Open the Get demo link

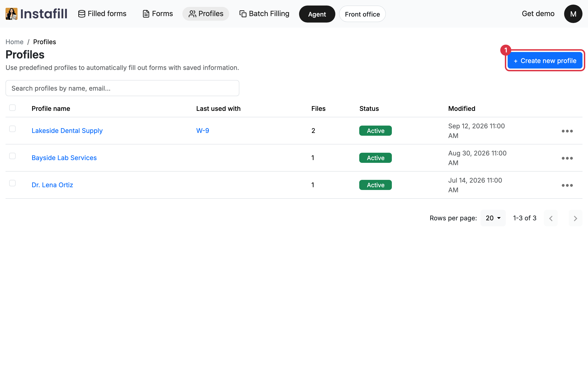tap(538, 14)
